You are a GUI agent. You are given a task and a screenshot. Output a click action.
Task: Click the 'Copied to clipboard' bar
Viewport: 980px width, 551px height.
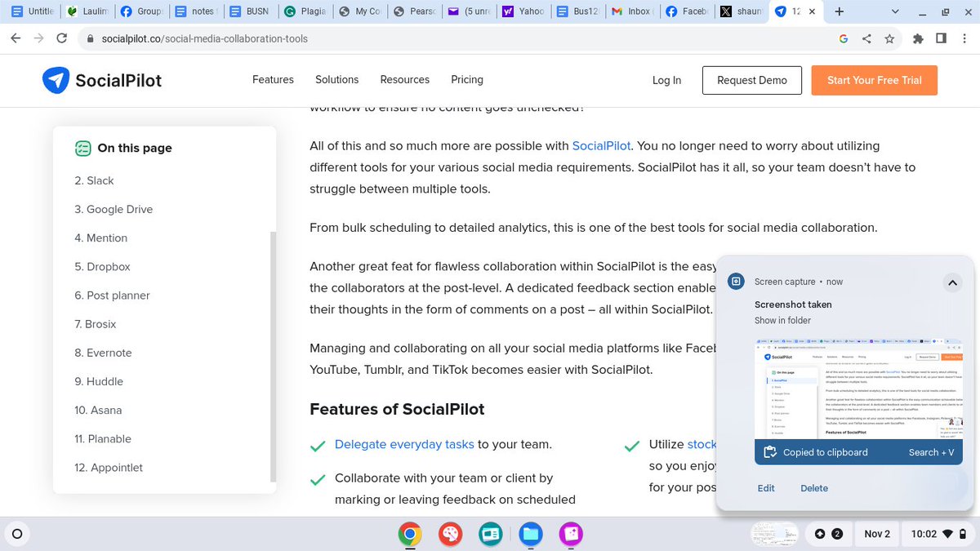(859, 452)
